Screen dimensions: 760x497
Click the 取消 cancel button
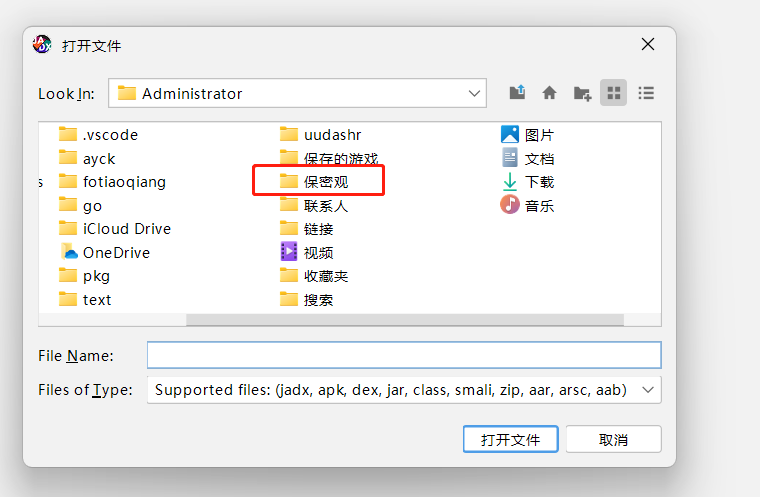coord(613,439)
